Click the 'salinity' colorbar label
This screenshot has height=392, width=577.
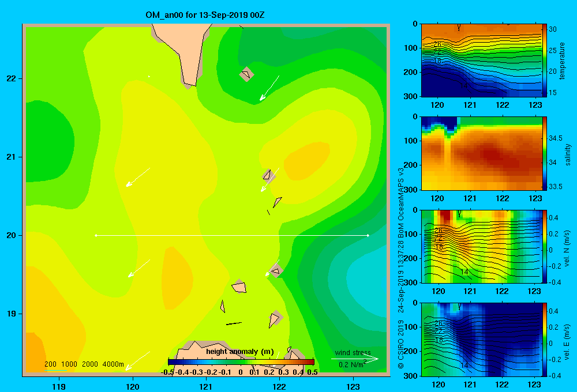[x=568, y=154]
